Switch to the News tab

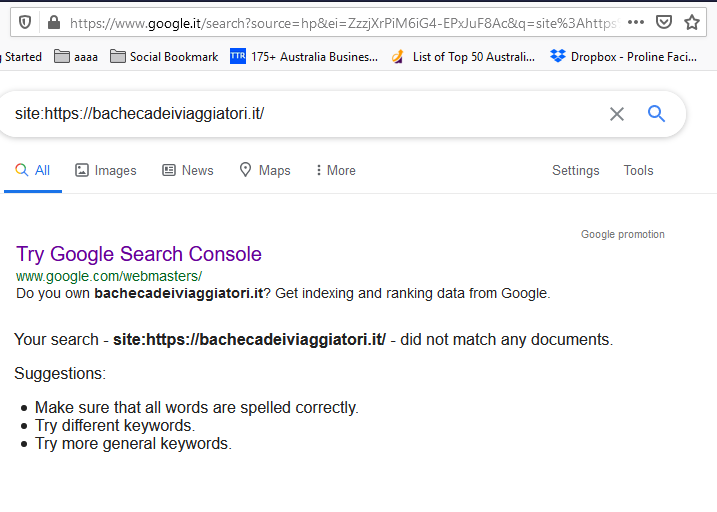tap(188, 171)
